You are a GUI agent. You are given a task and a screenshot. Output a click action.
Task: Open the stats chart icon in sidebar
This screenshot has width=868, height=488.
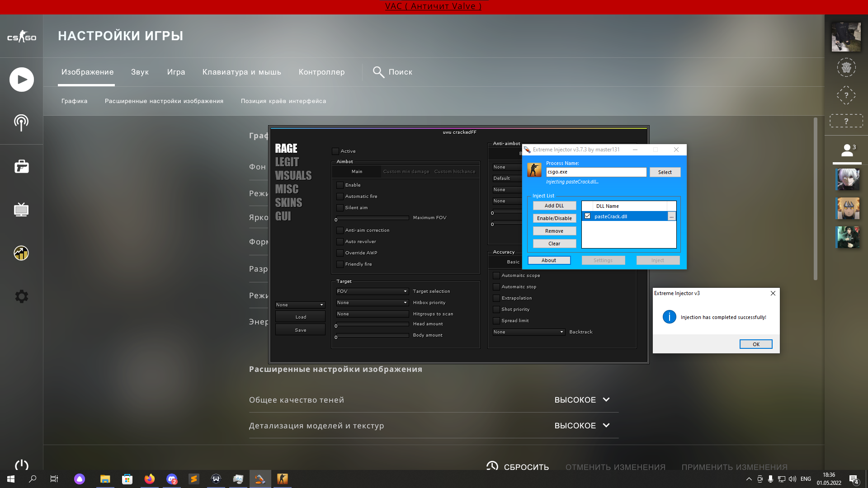tap(21, 253)
